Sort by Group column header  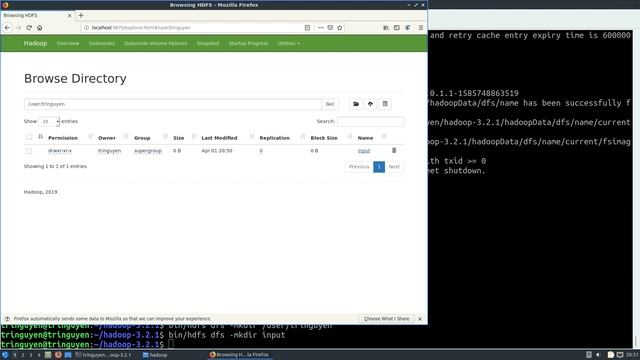pyautogui.click(x=142, y=138)
